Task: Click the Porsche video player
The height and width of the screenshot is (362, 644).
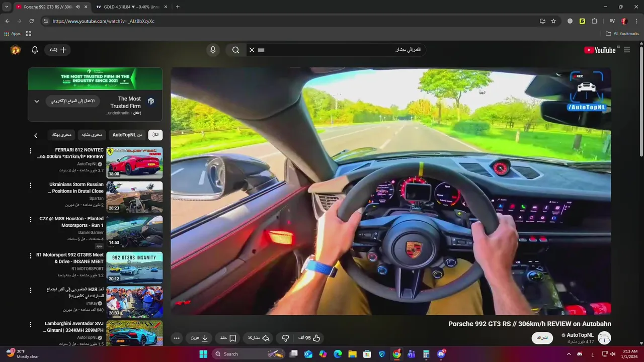Action: pyautogui.click(x=390, y=191)
